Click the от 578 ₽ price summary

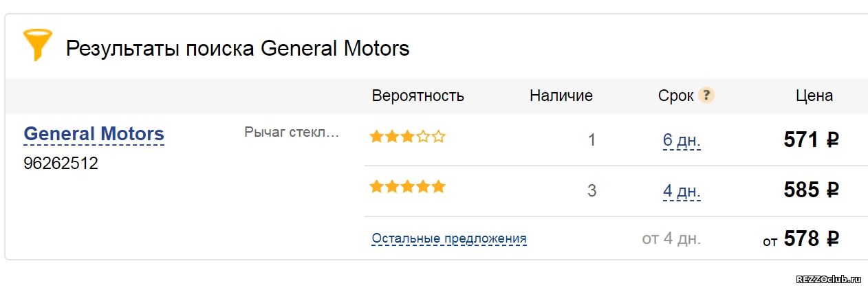801,239
